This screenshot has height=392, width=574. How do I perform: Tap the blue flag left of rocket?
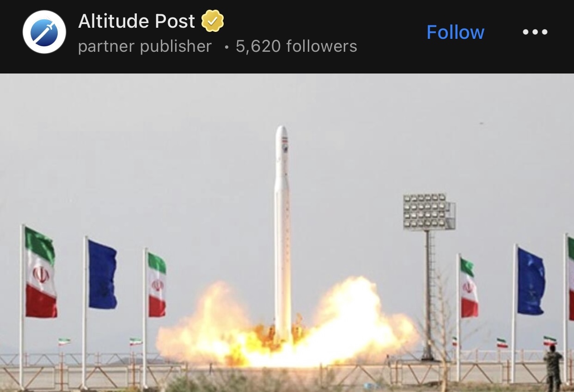point(102,274)
